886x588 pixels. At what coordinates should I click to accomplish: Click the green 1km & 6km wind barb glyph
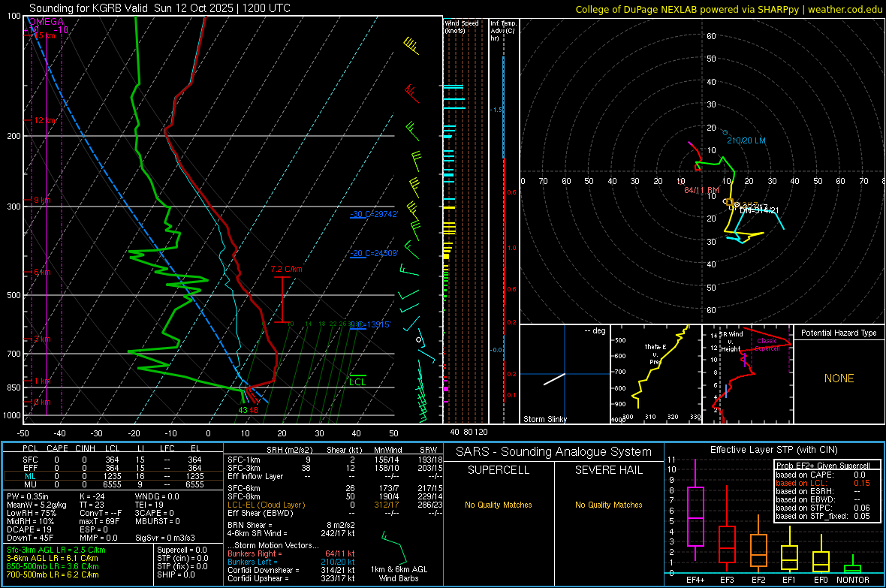point(394,547)
